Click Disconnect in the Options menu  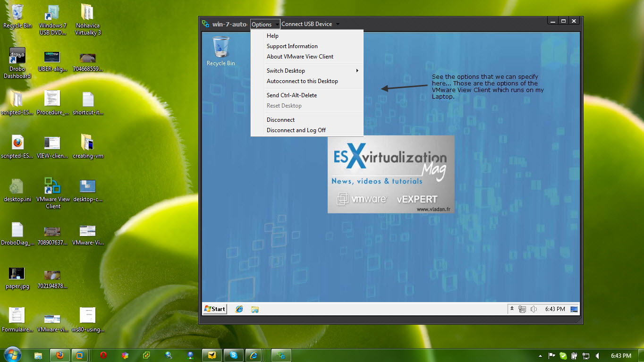click(x=307, y=120)
